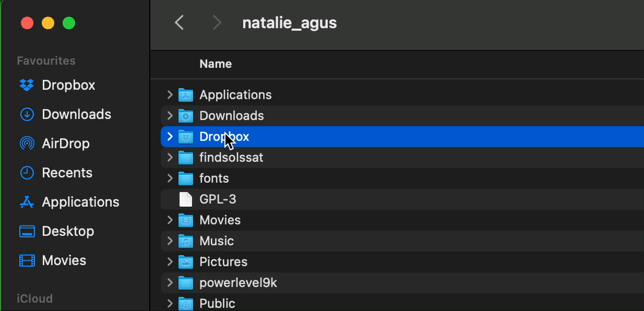Expand the findsolssat folder chevron

(170, 157)
